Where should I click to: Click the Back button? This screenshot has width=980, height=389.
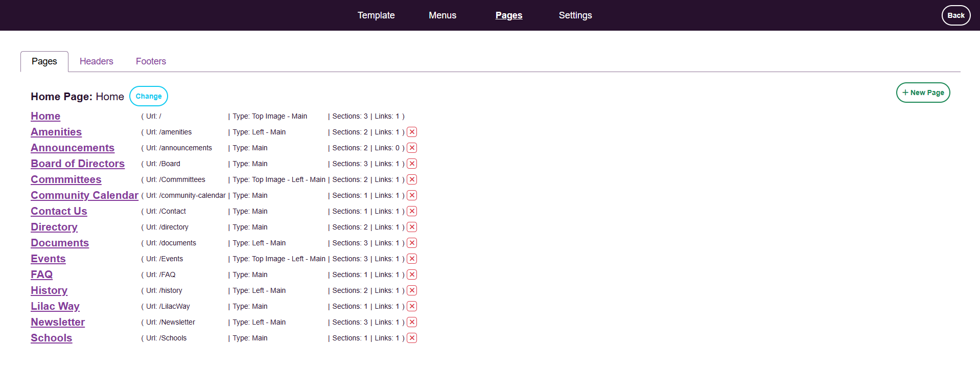point(955,15)
